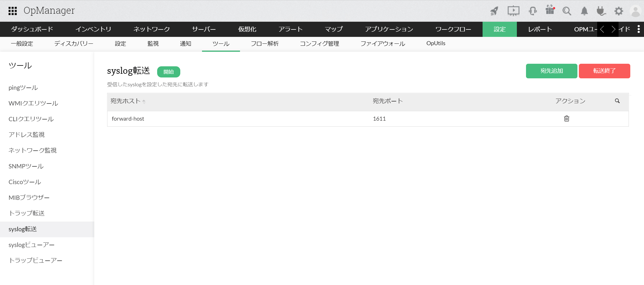Open the フロー解析 sub-tab
This screenshot has height=285, width=644.
(x=265, y=44)
